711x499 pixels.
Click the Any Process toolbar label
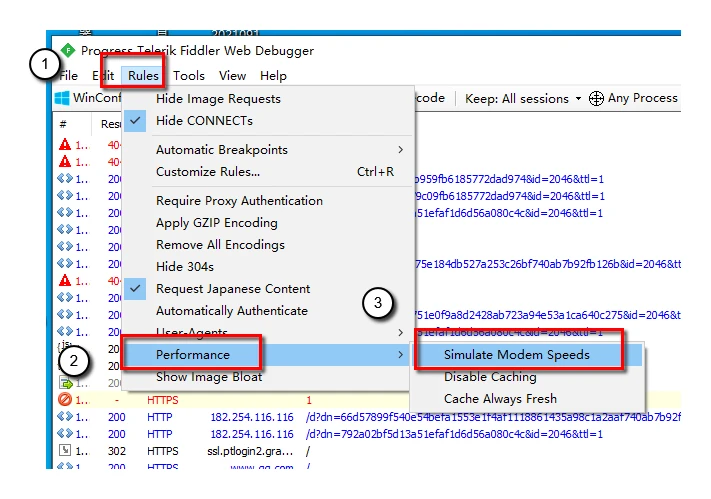(x=643, y=98)
